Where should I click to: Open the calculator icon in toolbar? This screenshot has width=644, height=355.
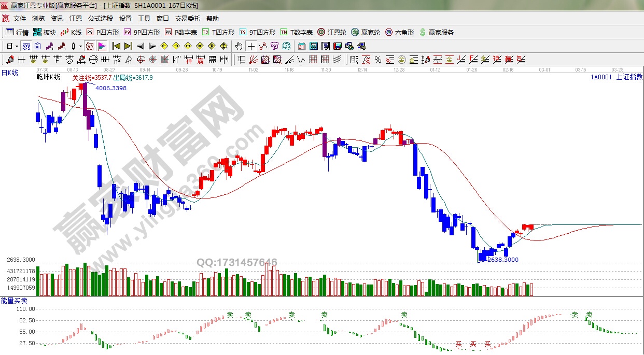(x=313, y=46)
